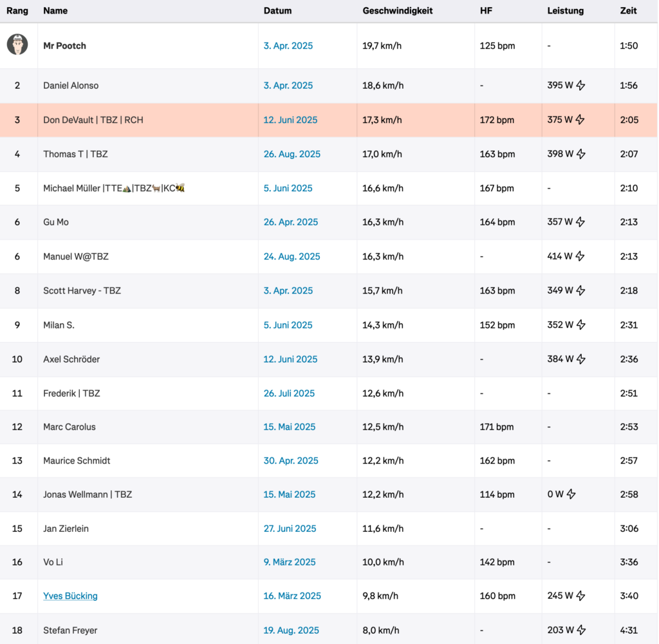Click the Leistung column header

coord(565,11)
